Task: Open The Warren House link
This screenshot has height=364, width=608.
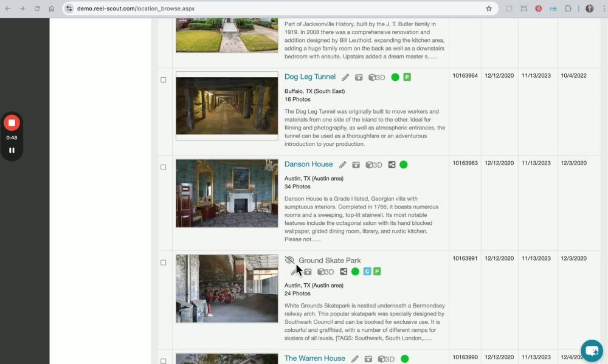Action: tap(314, 359)
